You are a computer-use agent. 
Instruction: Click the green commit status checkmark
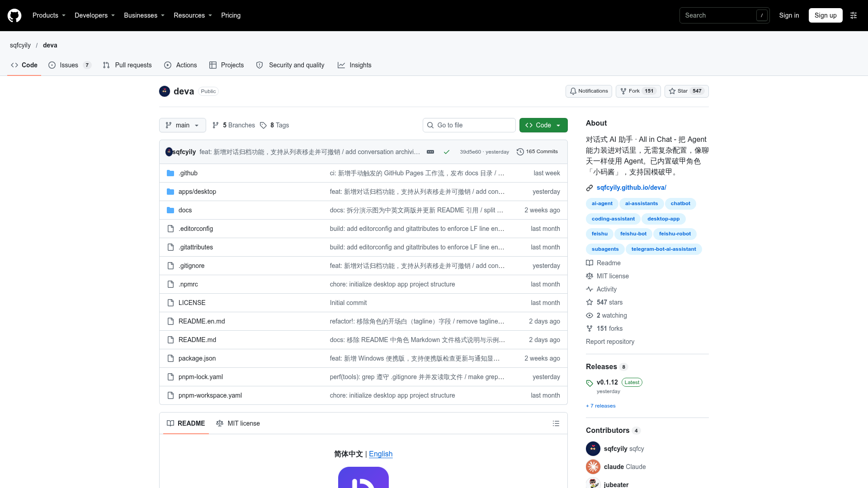click(447, 152)
